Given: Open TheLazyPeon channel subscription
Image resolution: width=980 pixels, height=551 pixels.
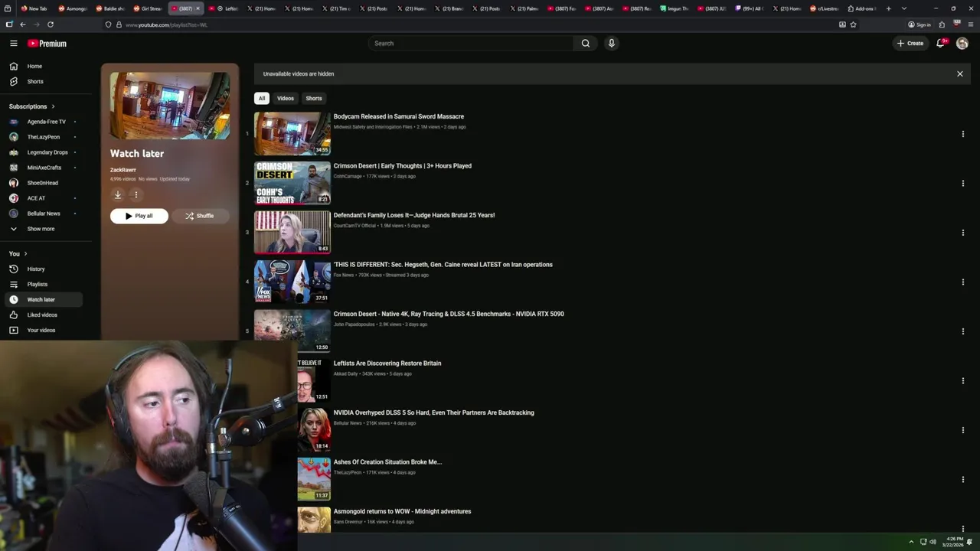Looking at the screenshot, I should click(43, 137).
